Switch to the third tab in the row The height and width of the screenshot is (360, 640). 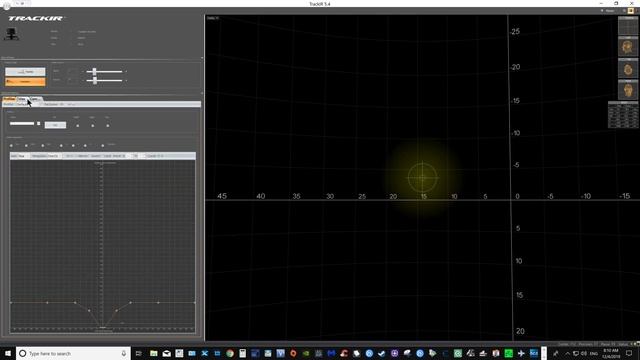[x=36, y=99]
